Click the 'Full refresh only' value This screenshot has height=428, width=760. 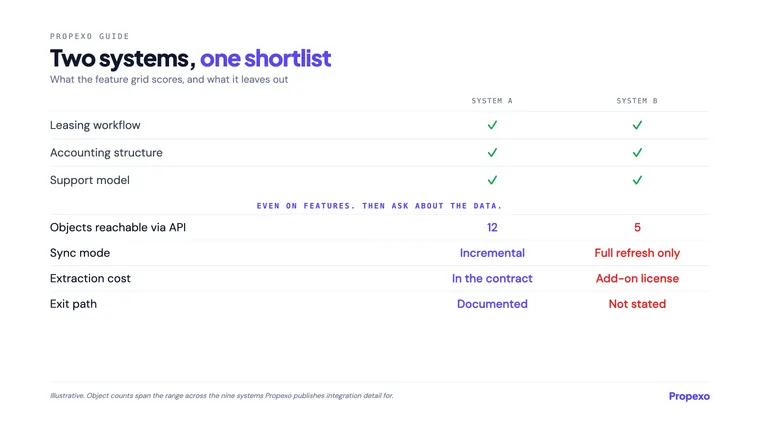637,253
